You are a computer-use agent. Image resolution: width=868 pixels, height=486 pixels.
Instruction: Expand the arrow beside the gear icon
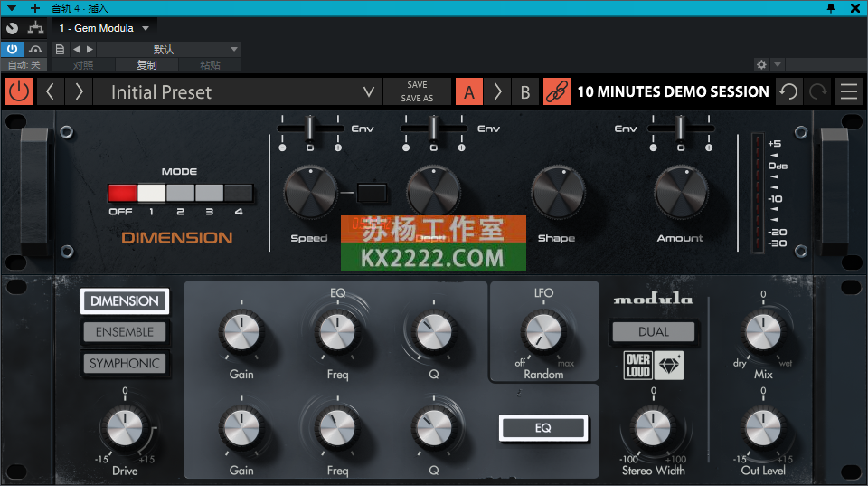pyautogui.click(x=778, y=65)
